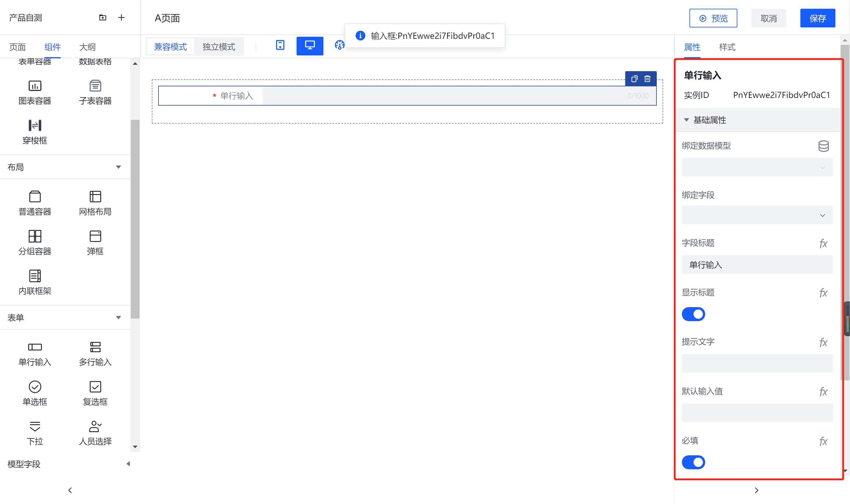The height and width of the screenshot is (504, 850).
Task: Toggle the 显示标题 switch off
Action: pyautogui.click(x=693, y=314)
